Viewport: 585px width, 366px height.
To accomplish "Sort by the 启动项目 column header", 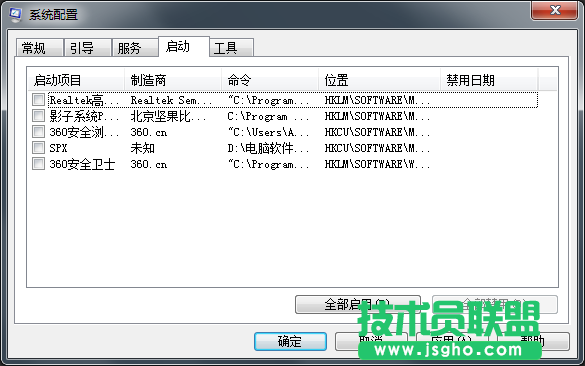I will click(x=76, y=80).
